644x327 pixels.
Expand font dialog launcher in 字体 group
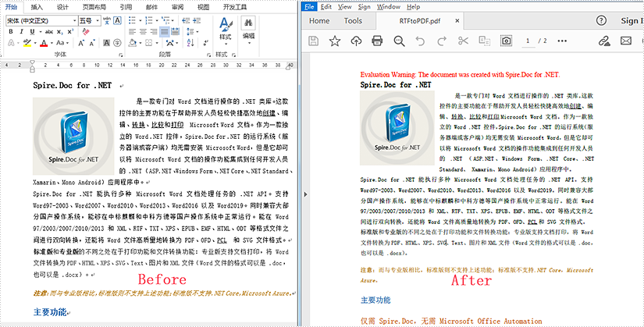(121, 55)
